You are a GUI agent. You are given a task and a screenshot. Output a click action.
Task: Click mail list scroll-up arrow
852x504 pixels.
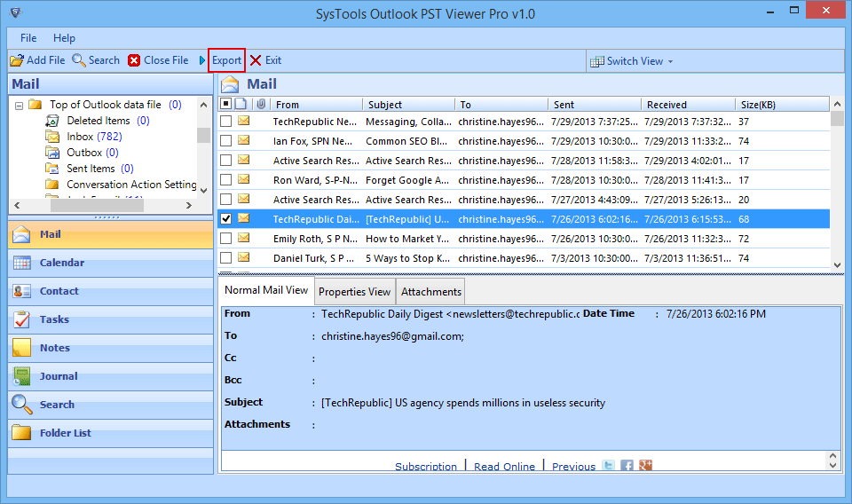click(837, 104)
